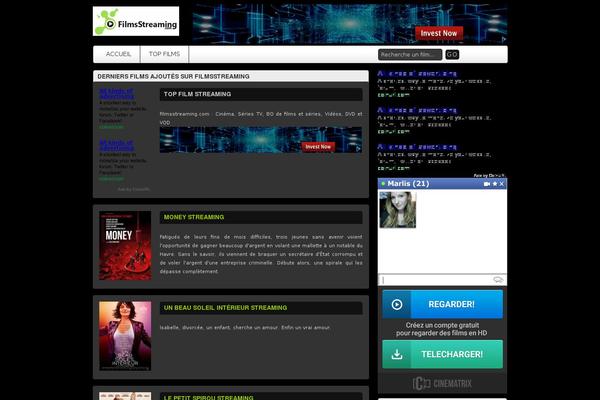Click Invest Now in the top banner ad
Screen dimensions: 600x400
pyautogui.click(x=439, y=33)
